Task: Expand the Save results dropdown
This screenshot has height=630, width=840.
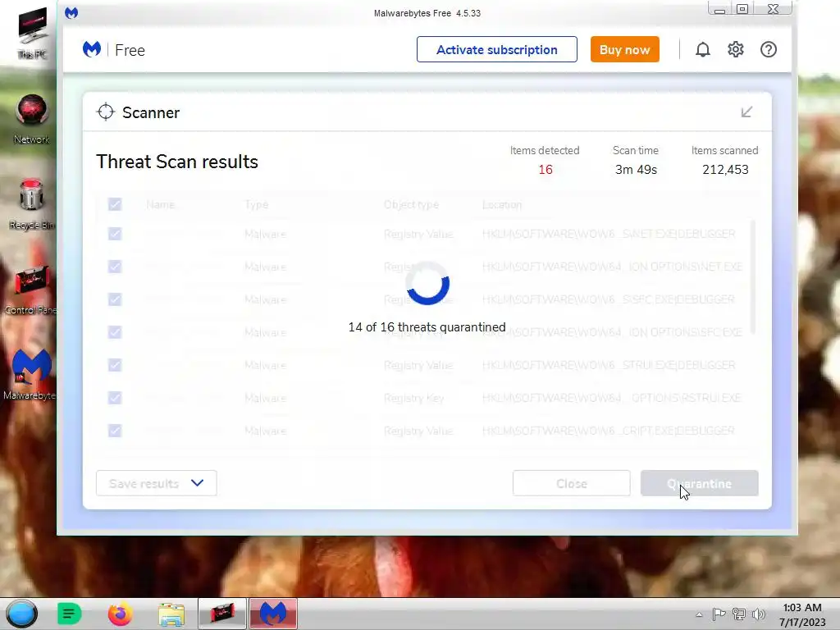Action: (x=157, y=483)
